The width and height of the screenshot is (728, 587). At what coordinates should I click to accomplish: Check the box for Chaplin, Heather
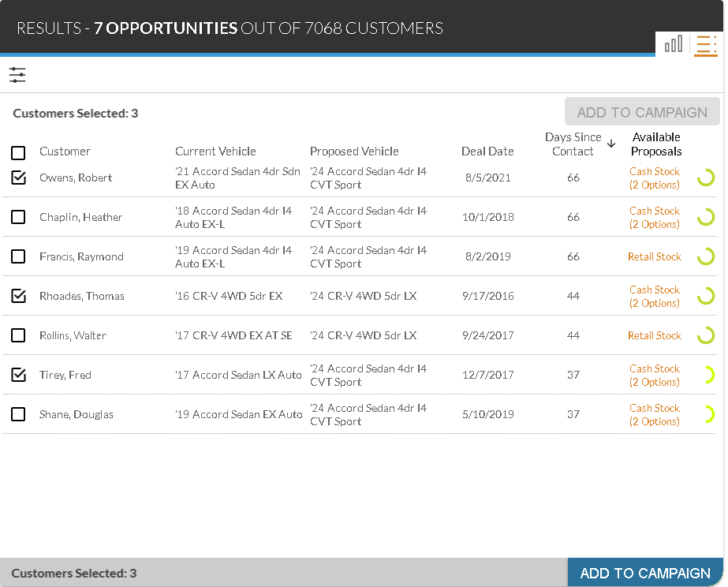pos(18,217)
